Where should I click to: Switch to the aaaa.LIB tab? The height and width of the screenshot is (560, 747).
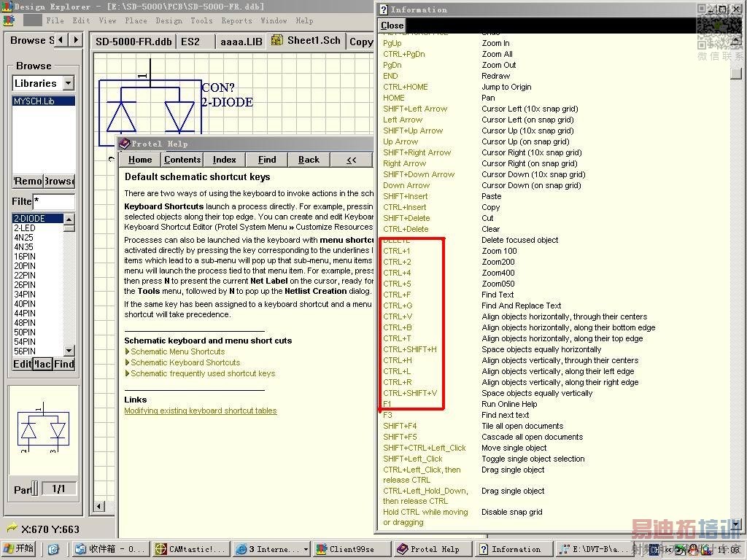(x=241, y=42)
